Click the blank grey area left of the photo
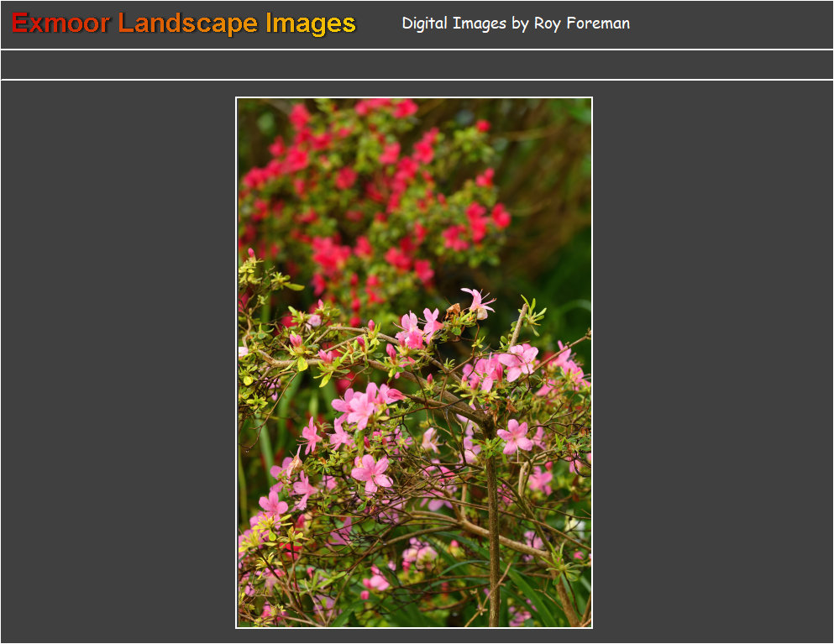 pyautogui.click(x=118, y=361)
